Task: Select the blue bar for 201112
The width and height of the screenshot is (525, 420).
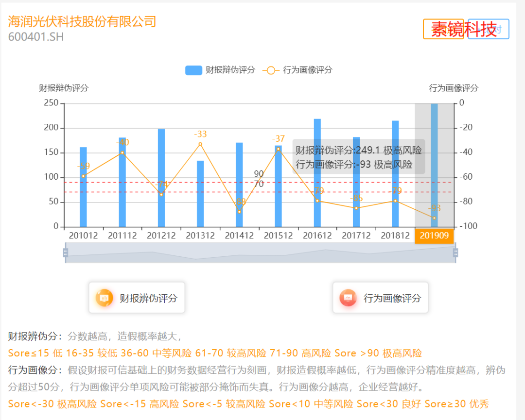Action: click(122, 182)
